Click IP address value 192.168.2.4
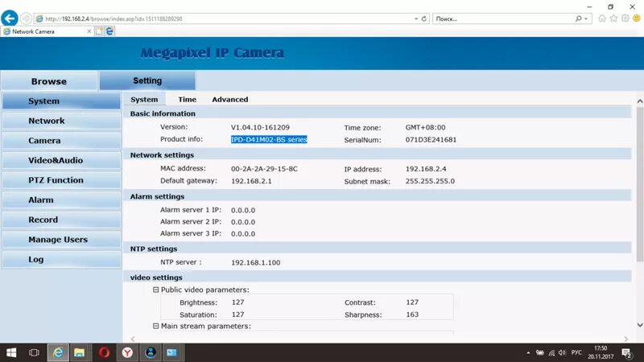 pyautogui.click(x=426, y=169)
